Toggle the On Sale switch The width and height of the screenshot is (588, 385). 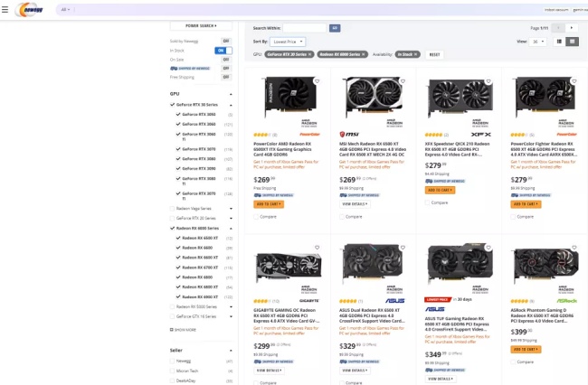tap(226, 60)
